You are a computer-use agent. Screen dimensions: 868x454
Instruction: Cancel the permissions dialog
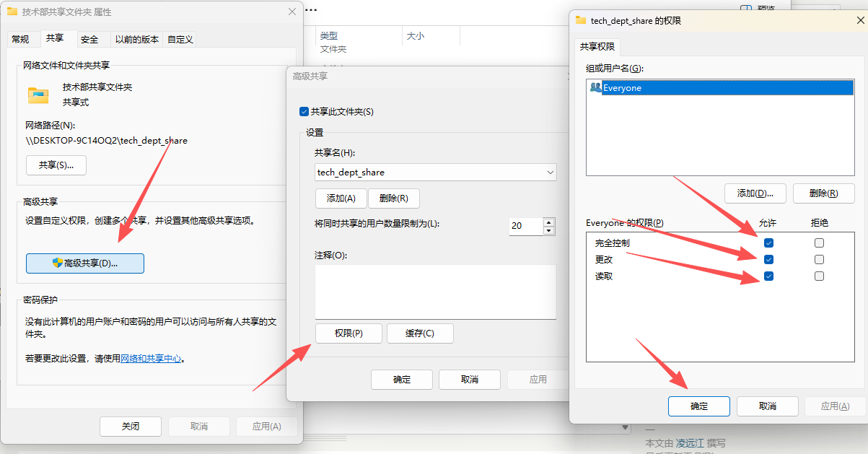tap(768, 406)
